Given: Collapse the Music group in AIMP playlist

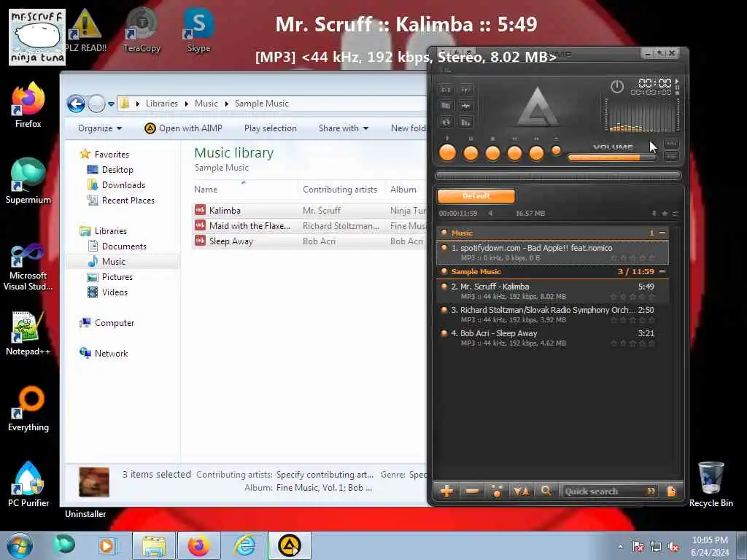Looking at the screenshot, I should pyautogui.click(x=662, y=233).
